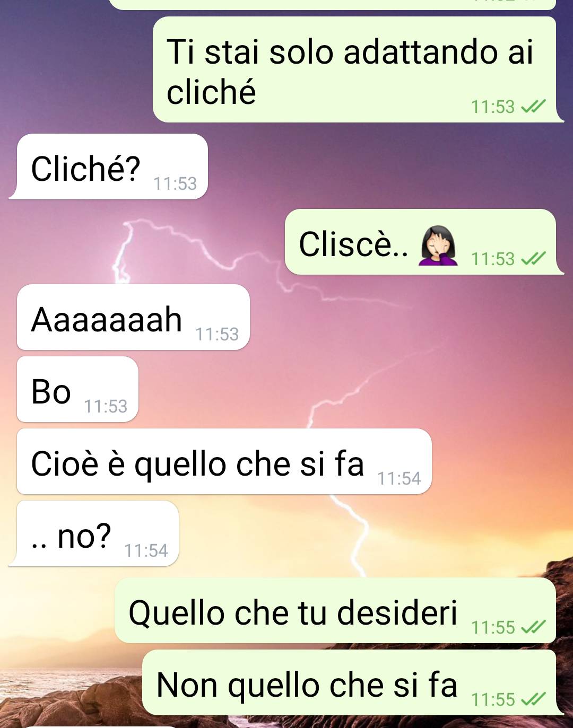Click the 11:53 timestamp on 'Cliché?' message
Image resolution: width=573 pixels, height=728 pixels.
pyautogui.click(x=175, y=183)
